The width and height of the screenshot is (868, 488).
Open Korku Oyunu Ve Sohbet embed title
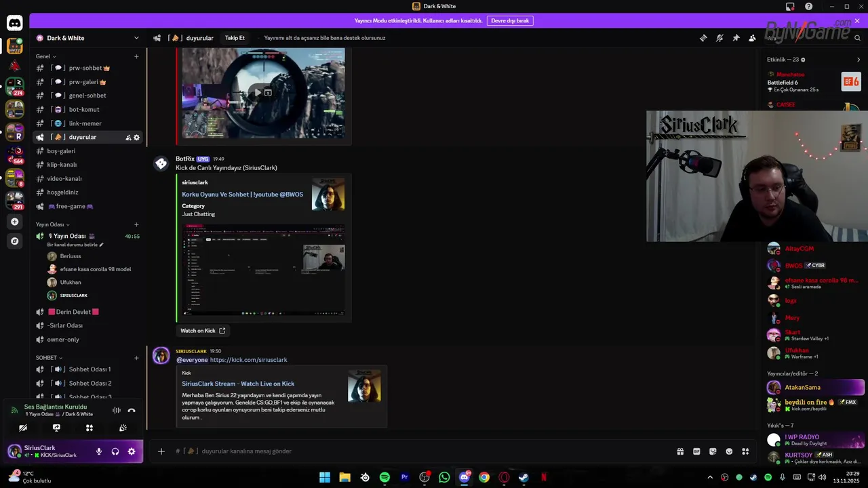[242, 195]
